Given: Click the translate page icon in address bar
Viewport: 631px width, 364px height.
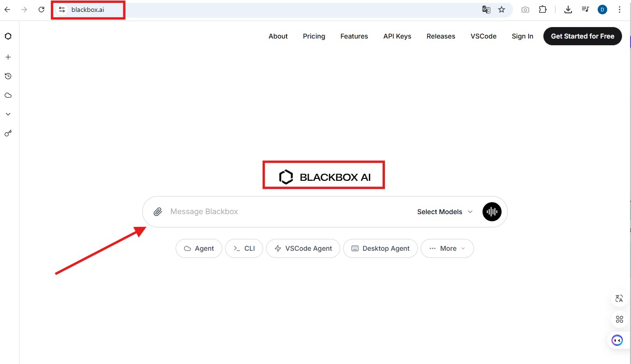Looking at the screenshot, I should (x=486, y=10).
